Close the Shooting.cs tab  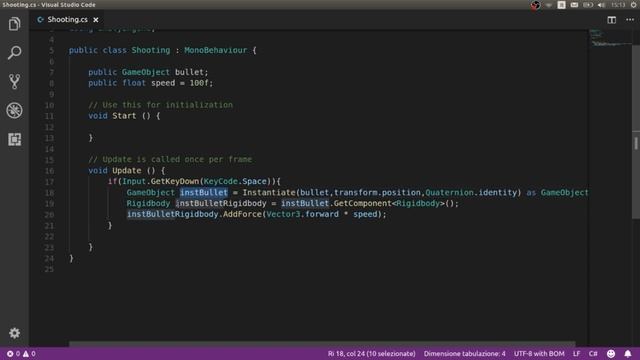click(96, 20)
